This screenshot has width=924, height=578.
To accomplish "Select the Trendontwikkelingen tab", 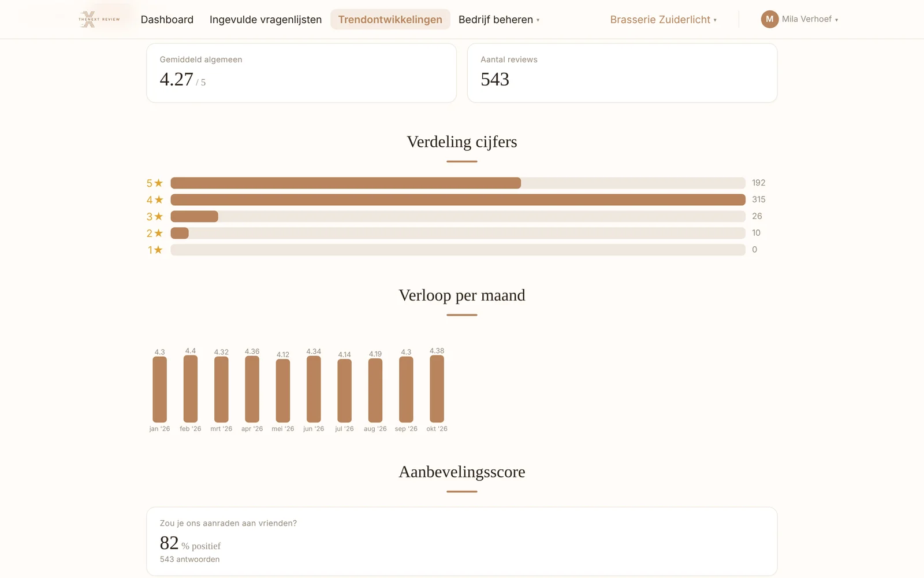I will pos(390,20).
